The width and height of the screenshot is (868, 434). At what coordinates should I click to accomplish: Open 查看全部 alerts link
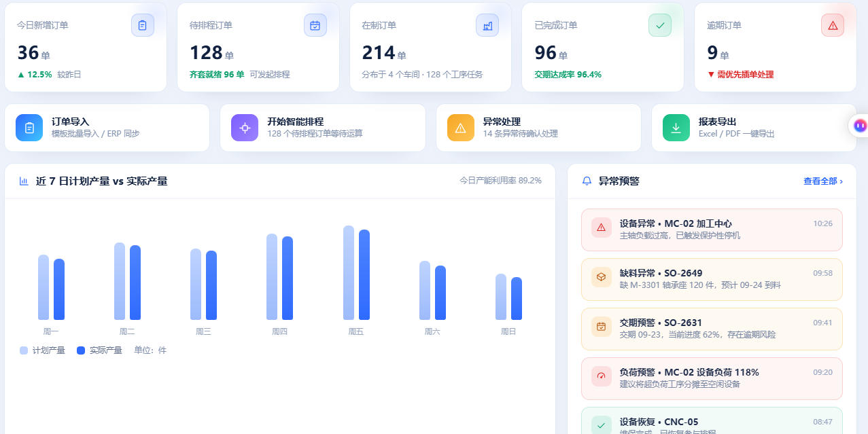[823, 181]
